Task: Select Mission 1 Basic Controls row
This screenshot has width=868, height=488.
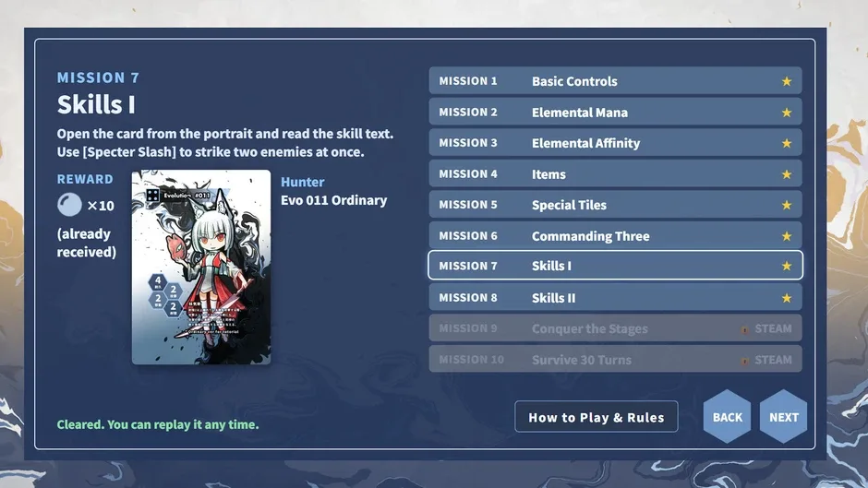Action: pyautogui.click(x=615, y=81)
